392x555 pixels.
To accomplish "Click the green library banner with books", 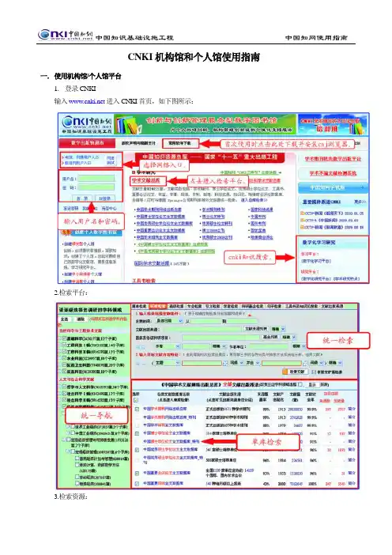I will click(205, 124).
